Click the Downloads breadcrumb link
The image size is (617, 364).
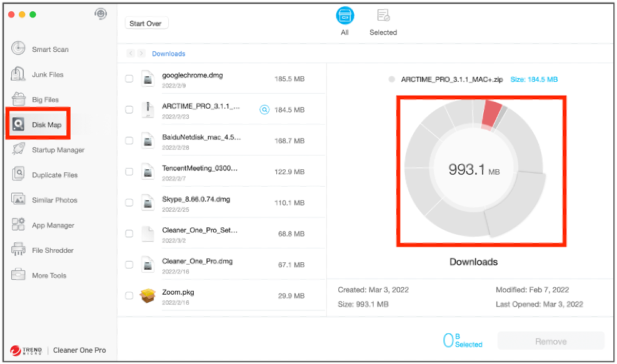click(x=169, y=54)
